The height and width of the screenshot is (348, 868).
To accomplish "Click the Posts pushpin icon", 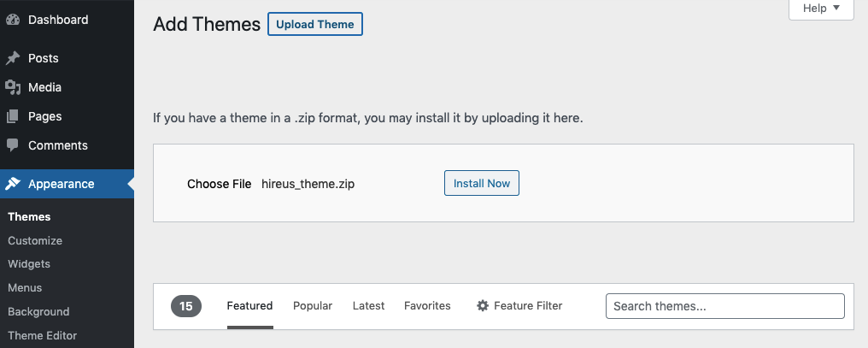I will pyautogui.click(x=13, y=58).
